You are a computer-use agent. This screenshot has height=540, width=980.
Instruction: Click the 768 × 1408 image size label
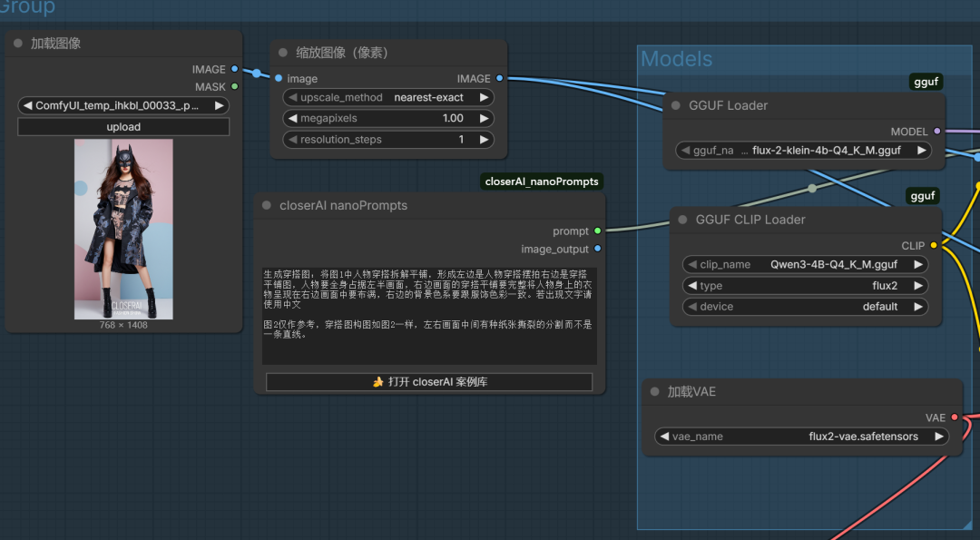point(123,325)
